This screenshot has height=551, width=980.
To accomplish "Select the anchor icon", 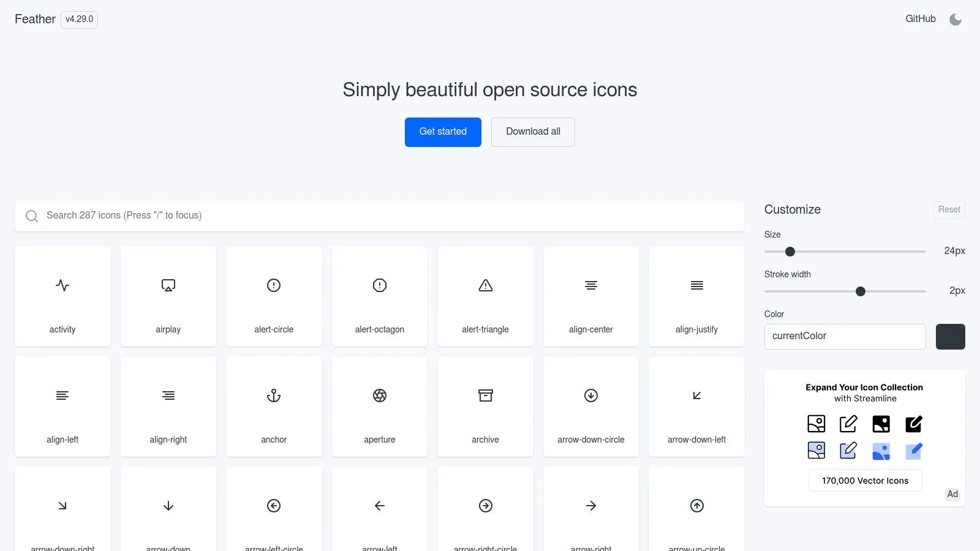I will click(x=274, y=395).
